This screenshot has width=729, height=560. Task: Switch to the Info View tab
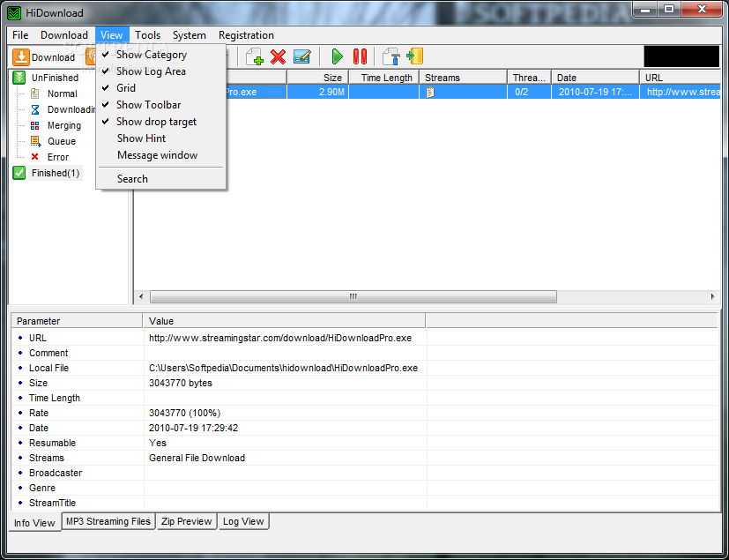35,523
